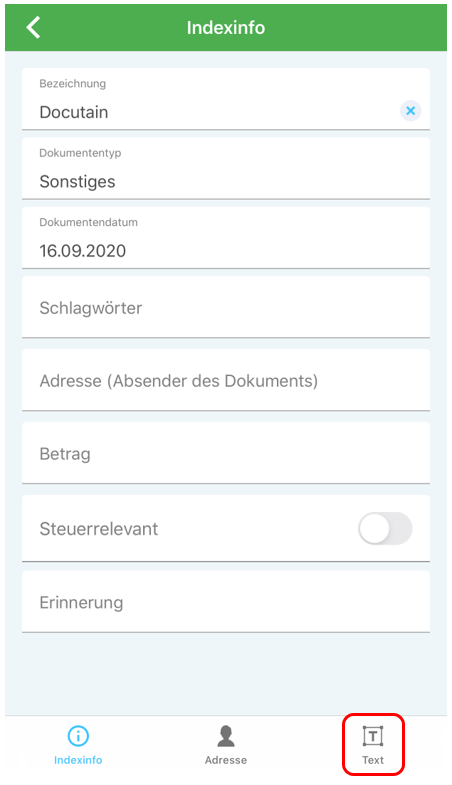Clear the Bezeichnung field with the X icon

(x=410, y=111)
